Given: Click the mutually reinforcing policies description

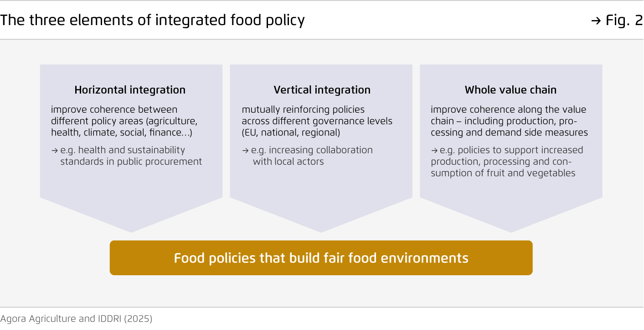Looking at the screenshot, I should tap(317, 121).
